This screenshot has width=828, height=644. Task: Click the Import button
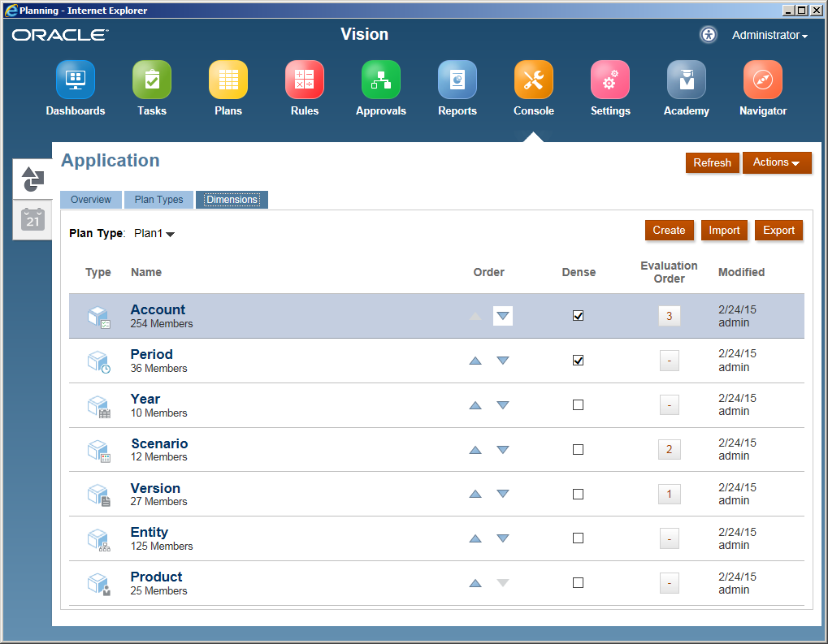point(724,230)
